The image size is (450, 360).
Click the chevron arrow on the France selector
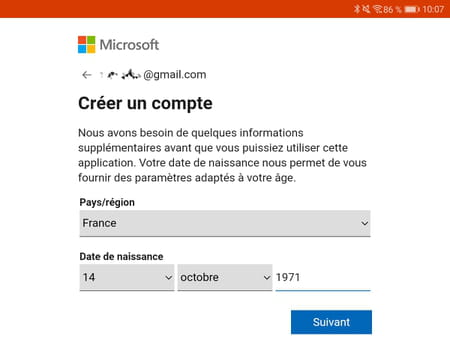coord(365,223)
